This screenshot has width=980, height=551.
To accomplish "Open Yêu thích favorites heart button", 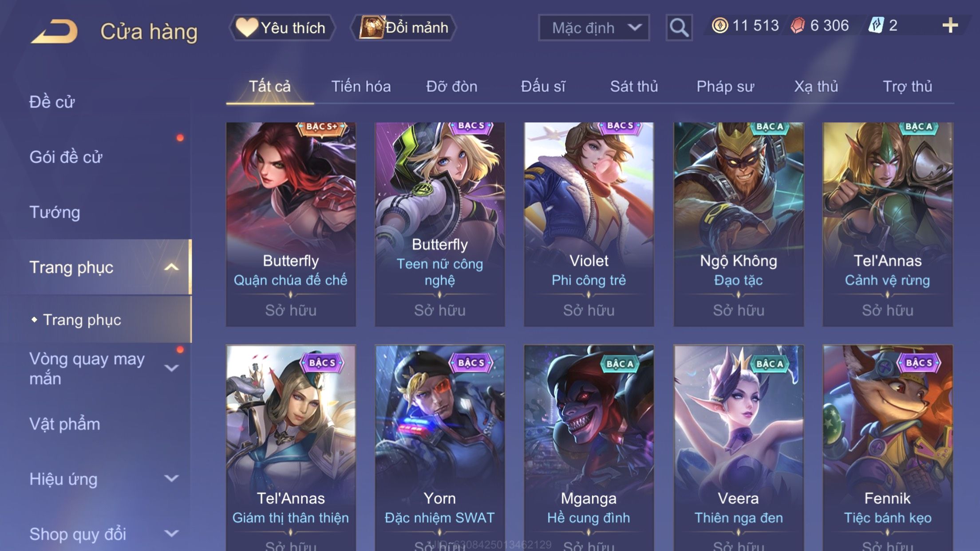I will coord(282,28).
